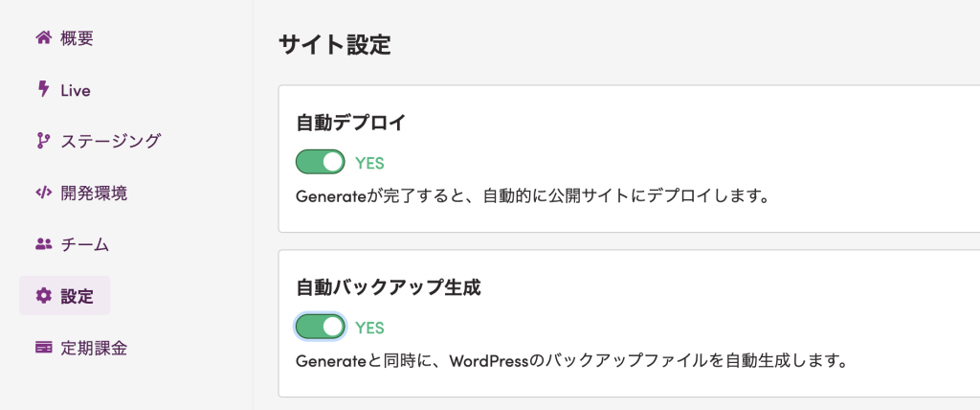This screenshot has width=980, height=410.
Task: Disable the 自動バックアップ生成 switch
Action: pos(321,328)
